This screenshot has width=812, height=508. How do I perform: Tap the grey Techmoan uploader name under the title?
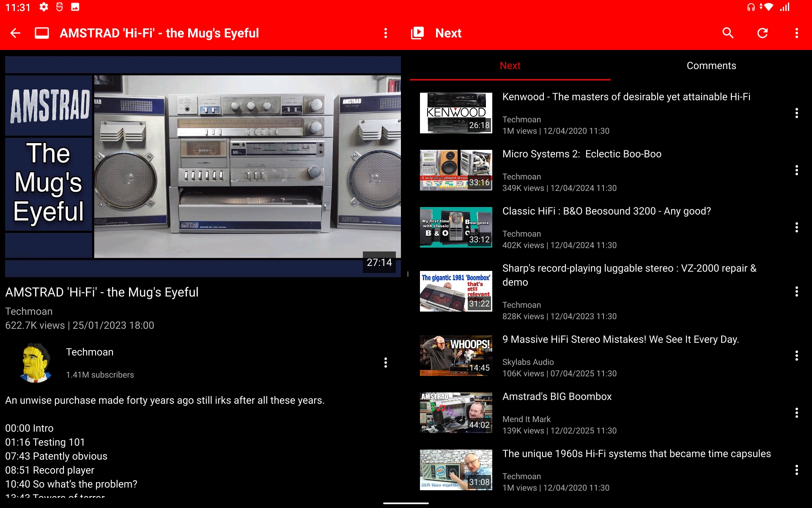click(29, 312)
